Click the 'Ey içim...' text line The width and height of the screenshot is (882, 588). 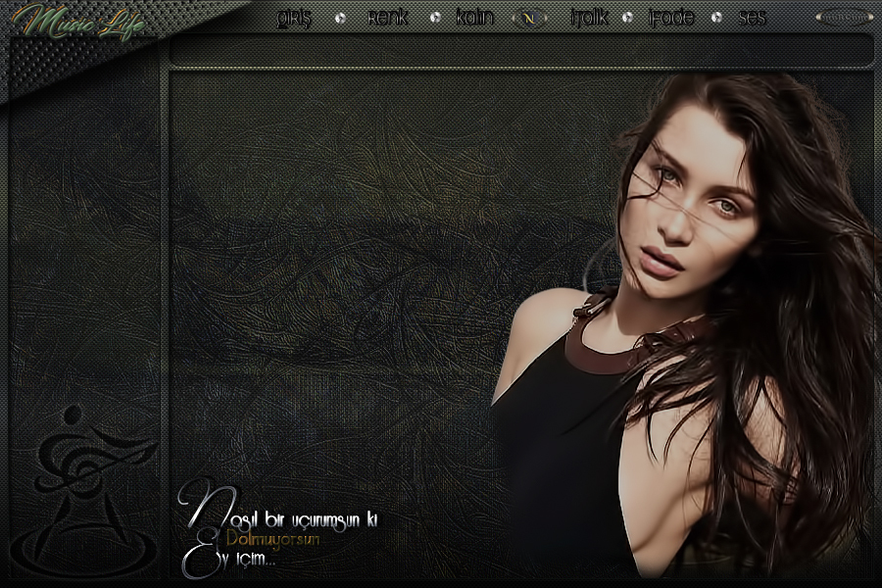(235, 562)
